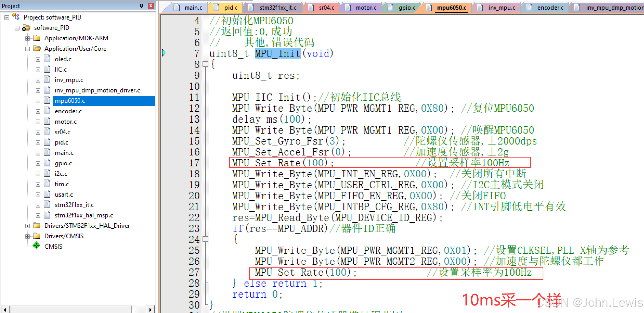Switch to the pid.c editor tab
The height and width of the screenshot is (313, 644).
[231, 8]
